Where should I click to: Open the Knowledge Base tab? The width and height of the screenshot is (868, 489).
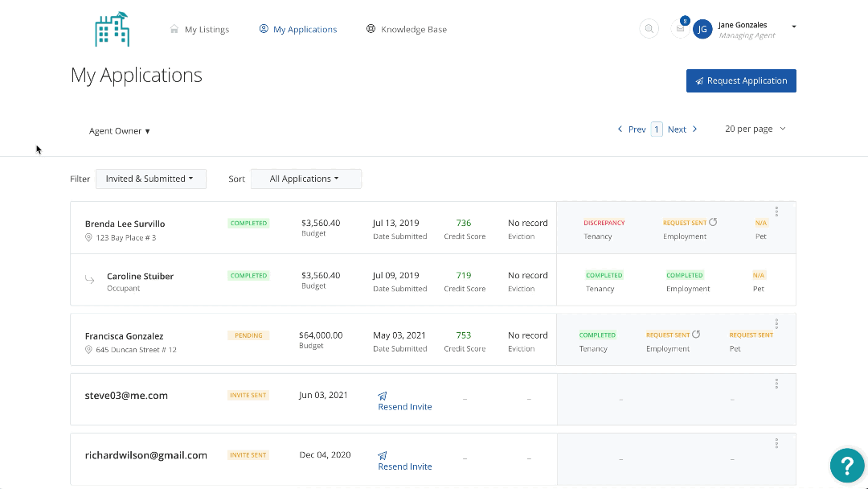407,30
